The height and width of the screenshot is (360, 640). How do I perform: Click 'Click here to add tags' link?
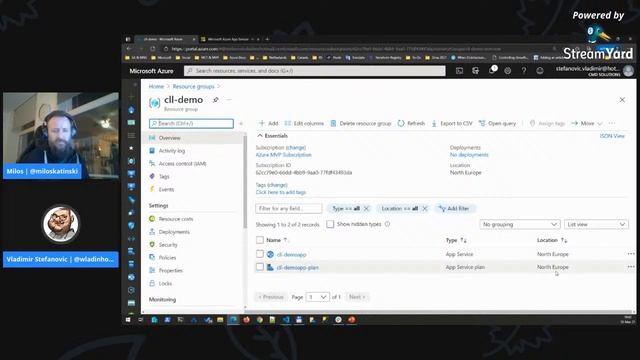[x=281, y=192]
